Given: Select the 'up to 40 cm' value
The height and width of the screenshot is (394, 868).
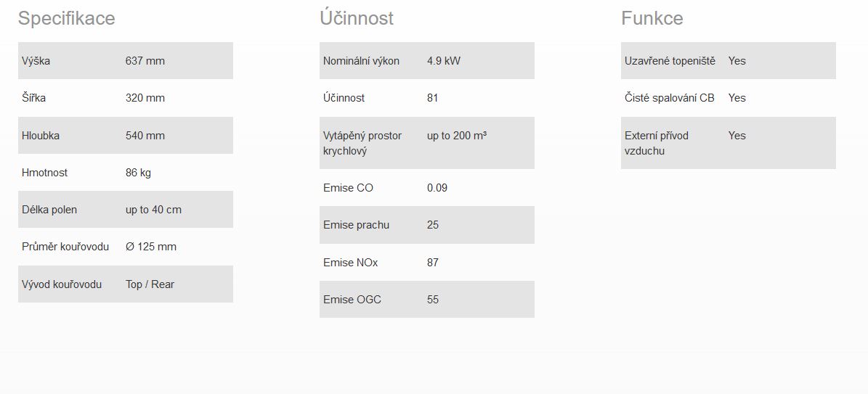Looking at the screenshot, I should 153,210.
